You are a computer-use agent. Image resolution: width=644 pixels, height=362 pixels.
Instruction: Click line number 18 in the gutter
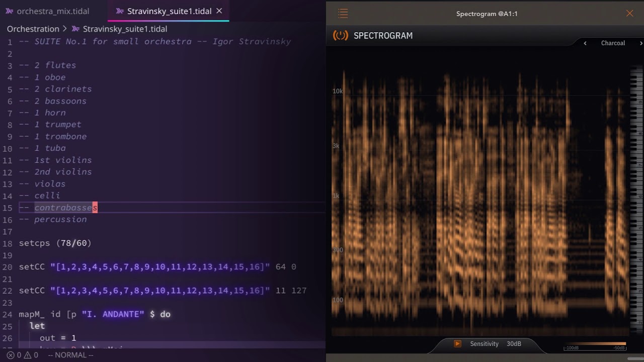[x=7, y=243]
